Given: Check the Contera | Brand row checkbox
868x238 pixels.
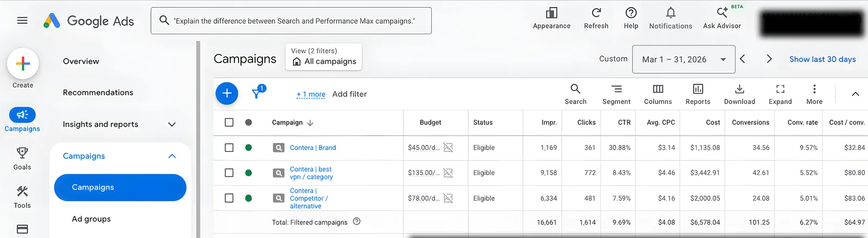Looking at the screenshot, I should pos(229,147).
